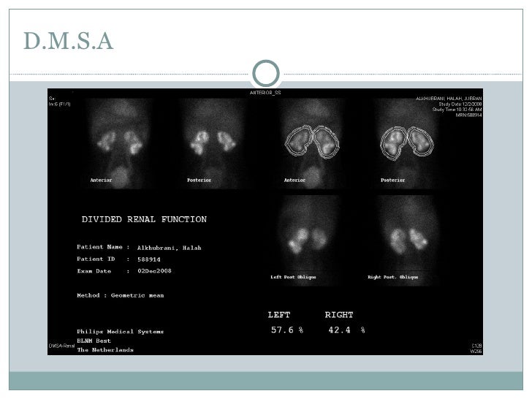Click the "Se:" overlay label

pyautogui.click(x=52, y=99)
